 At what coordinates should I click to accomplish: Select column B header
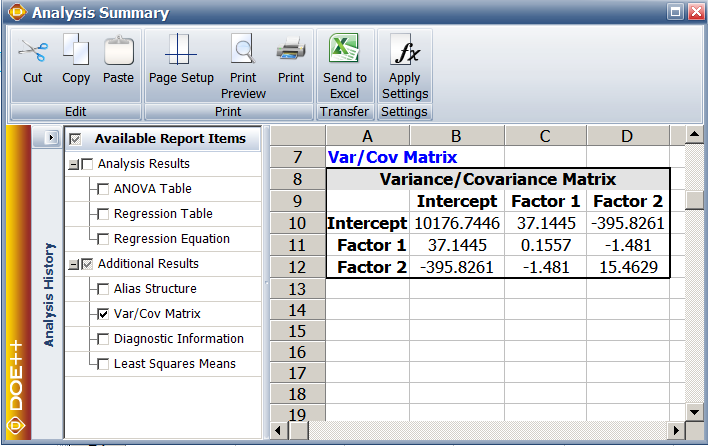[456, 136]
